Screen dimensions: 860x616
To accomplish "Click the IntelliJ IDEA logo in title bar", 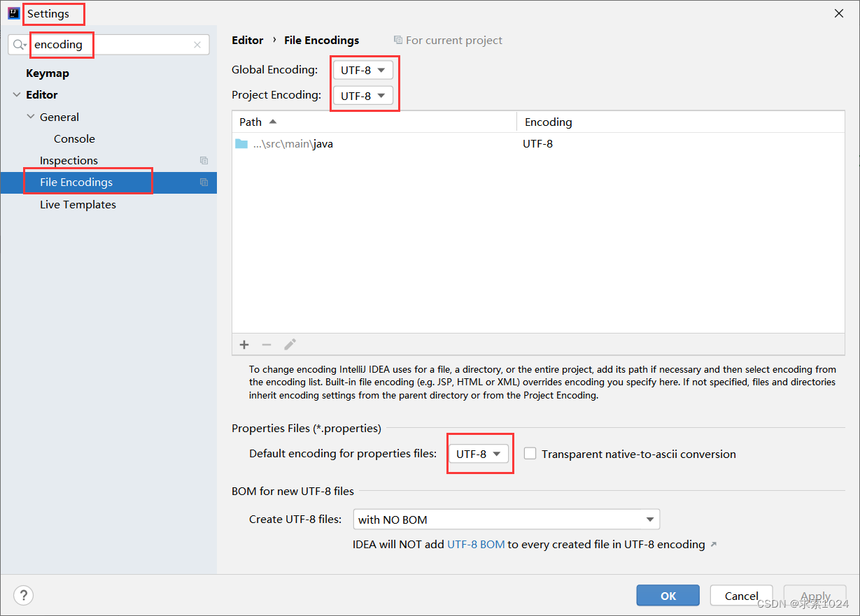I will click(x=14, y=13).
